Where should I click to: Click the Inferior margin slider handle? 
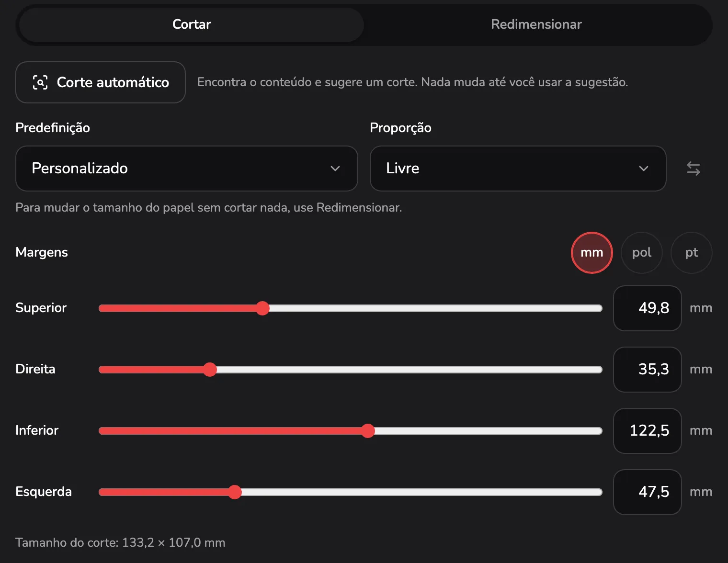coord(368,431)
